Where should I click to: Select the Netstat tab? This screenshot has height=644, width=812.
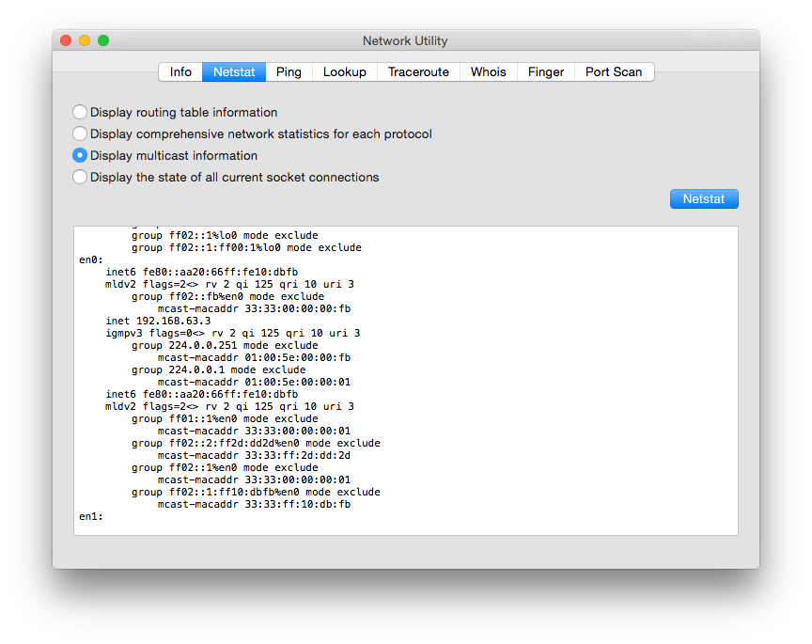tap(233, 71)
